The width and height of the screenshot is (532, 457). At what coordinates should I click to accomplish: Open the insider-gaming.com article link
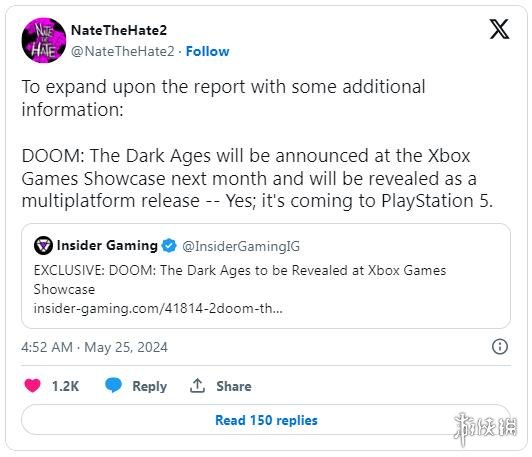pos(158,308)
